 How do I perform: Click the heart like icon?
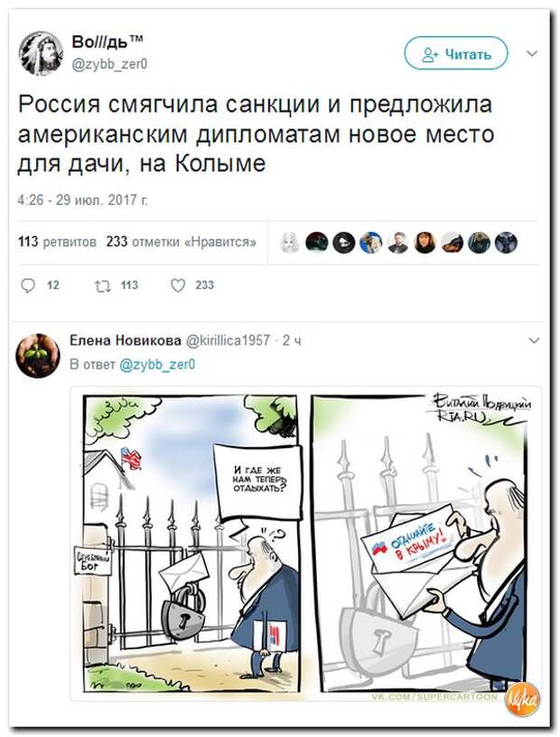(x=177, y=285)
